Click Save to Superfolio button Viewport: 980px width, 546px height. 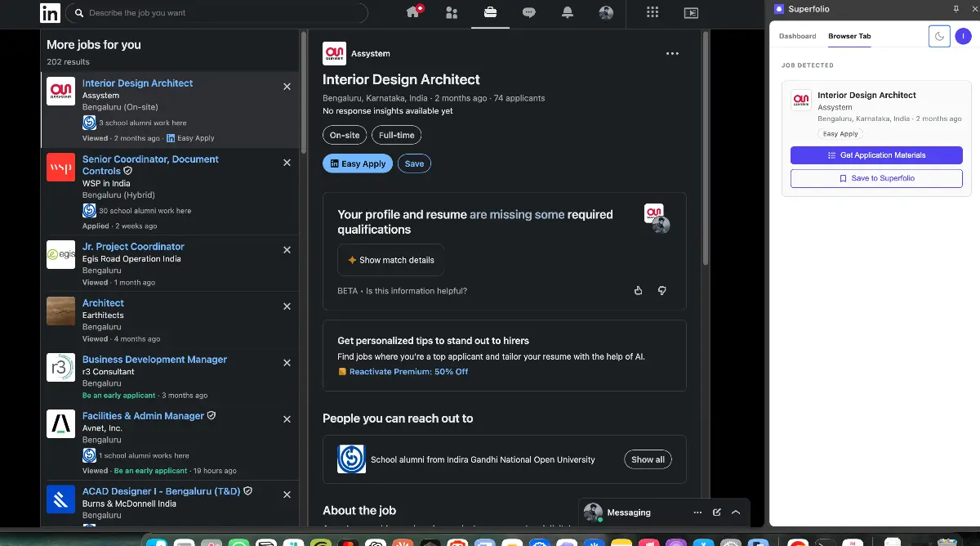(876, 178)
